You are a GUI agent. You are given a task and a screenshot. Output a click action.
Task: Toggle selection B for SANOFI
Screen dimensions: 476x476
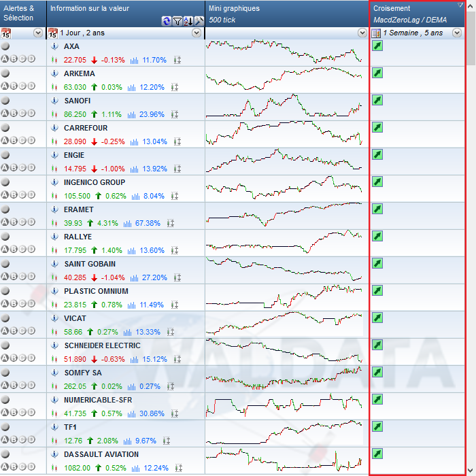(14, 114)
